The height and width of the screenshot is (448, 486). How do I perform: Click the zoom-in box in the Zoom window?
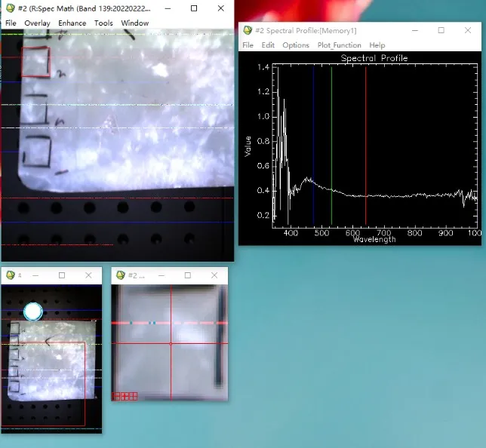125,396
